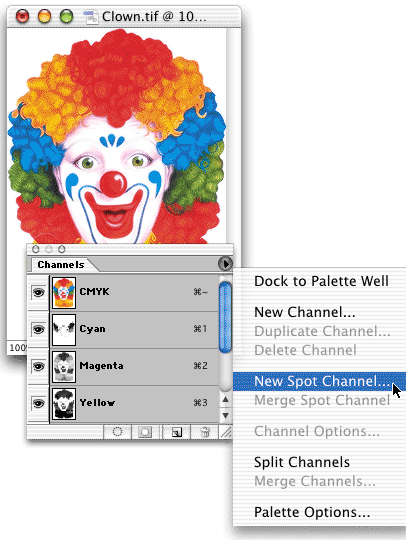This screenshot has width=406, height=540.
Task: Open the Channels palette flyout menu arrow
Action: (225, 264)
